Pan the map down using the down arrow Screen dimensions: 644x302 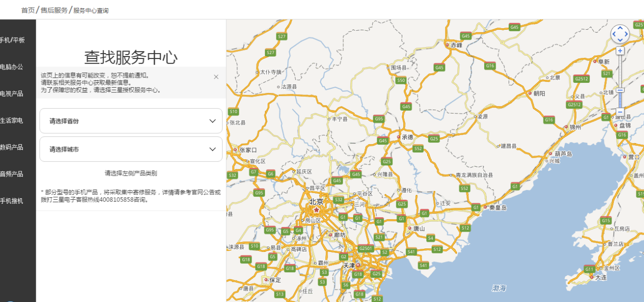click(620, 40)
